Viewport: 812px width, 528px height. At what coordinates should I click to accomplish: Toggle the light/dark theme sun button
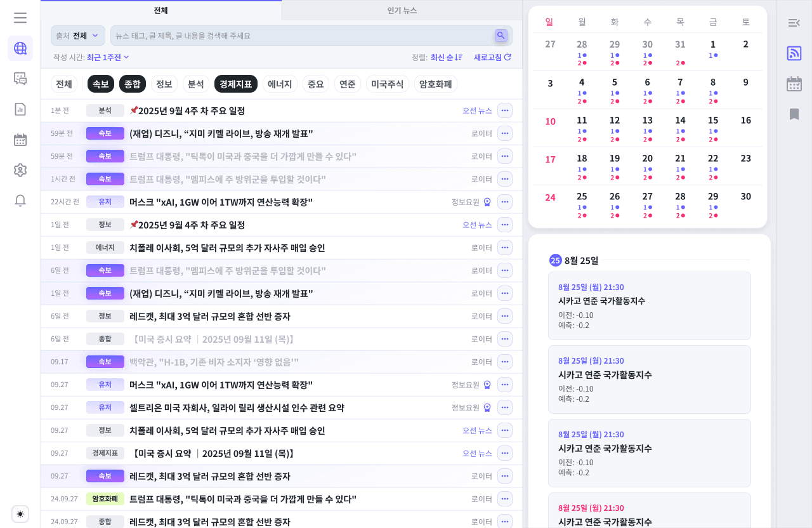point(20,514)
